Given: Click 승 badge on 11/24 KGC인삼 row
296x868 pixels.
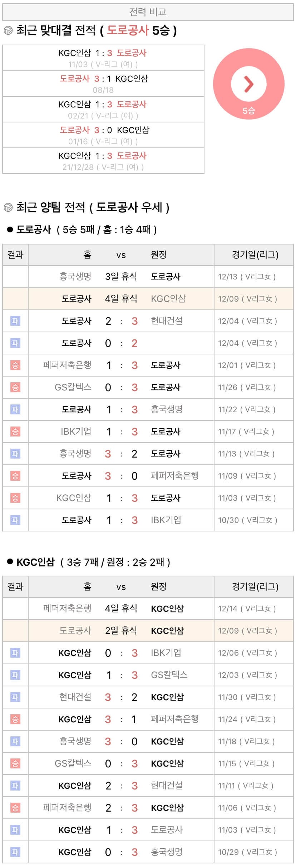Looking at the screenshot, I should coord(15,719).
